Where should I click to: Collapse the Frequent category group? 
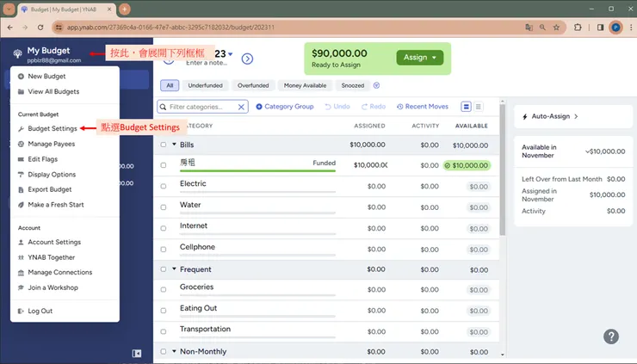click(174, 269)
